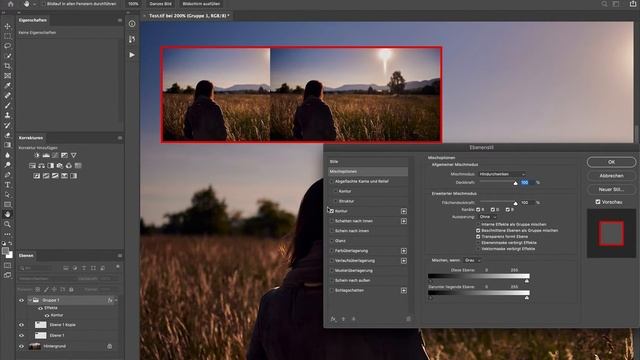Select the Brush tool

pyautogui.click(x=7, y=105)
